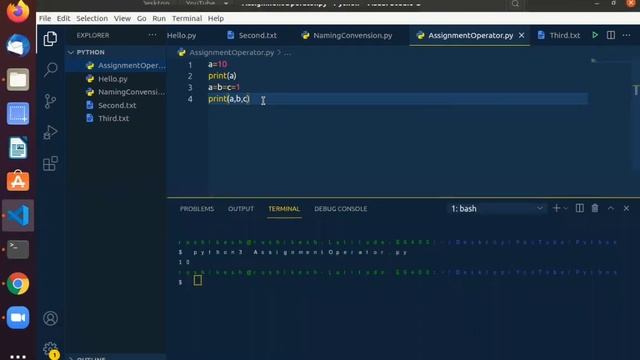Open the Search view in activity bar

coord(51,69)
